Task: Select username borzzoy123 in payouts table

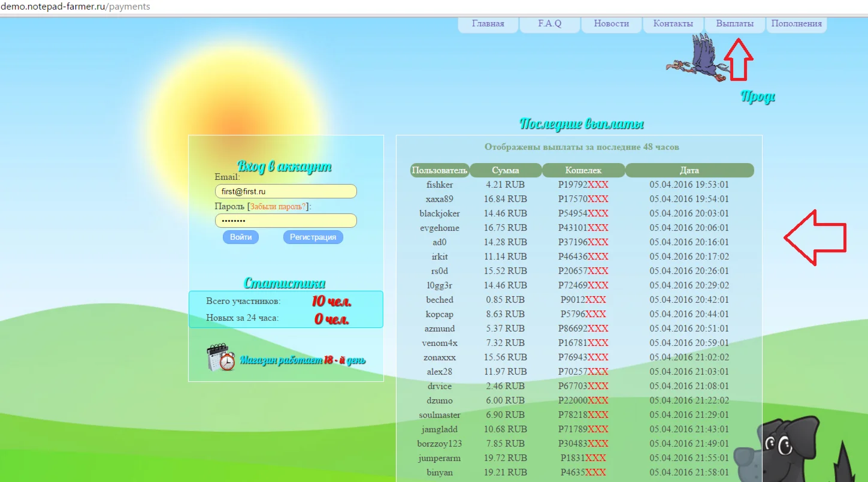Action: (440, 444)
